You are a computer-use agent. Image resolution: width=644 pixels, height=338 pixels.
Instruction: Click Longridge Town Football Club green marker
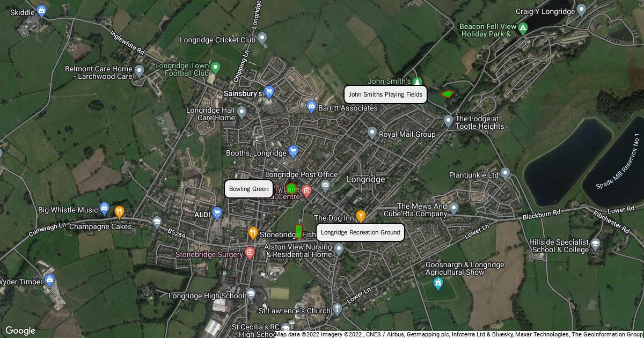pyautogui.click(x=216, y=68)
